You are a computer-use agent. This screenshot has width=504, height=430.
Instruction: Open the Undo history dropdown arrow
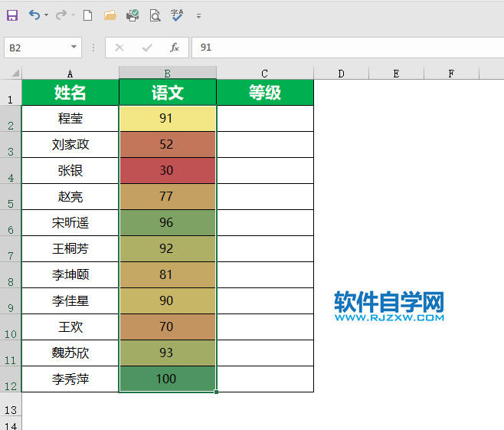click(x=46, y=15)
